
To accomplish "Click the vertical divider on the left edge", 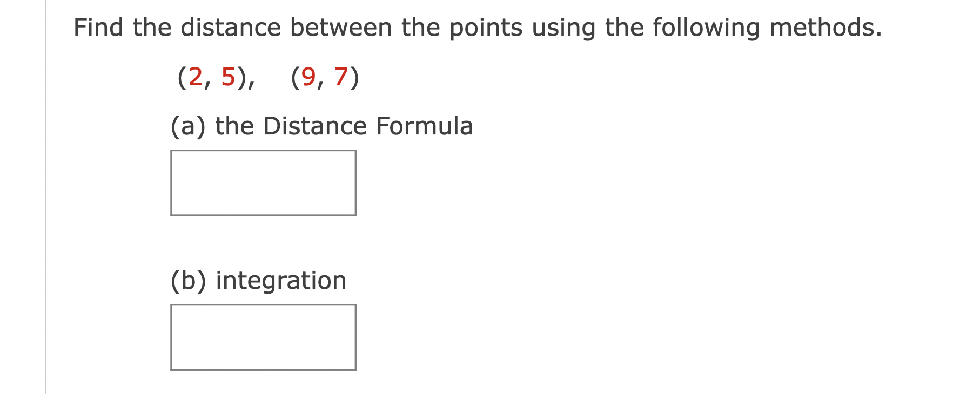I will click(x=45, y=197).
